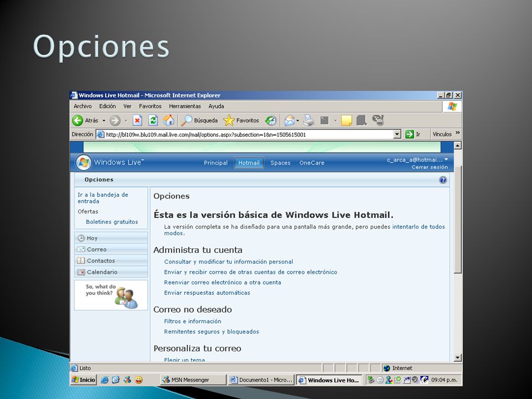The width and height of the screenshot is (532, 399).
Task: Open the Búsqueda search pane
Action: tap(199, 120)
